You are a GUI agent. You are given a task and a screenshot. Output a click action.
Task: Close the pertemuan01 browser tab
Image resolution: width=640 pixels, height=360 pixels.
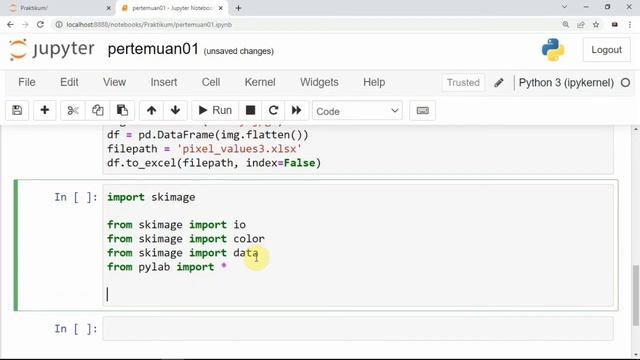(x=220, y=8)
